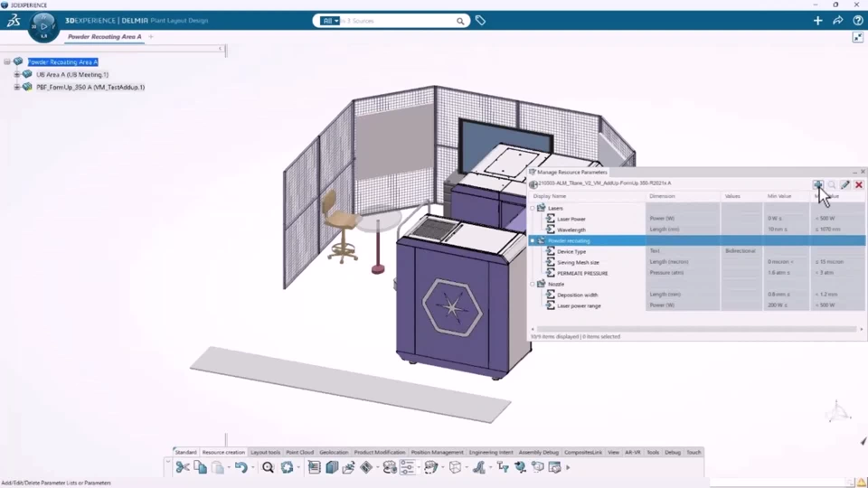Open the AR-VR tab

[x=633, y=452]
